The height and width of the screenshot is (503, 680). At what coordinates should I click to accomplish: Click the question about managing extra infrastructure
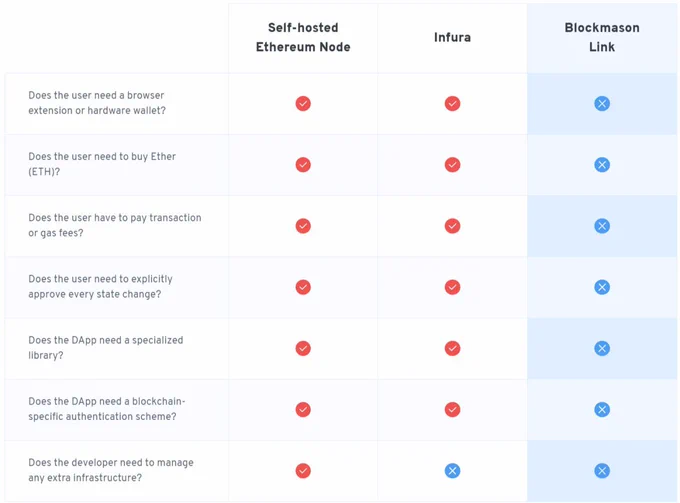click(x=111, y=470)
